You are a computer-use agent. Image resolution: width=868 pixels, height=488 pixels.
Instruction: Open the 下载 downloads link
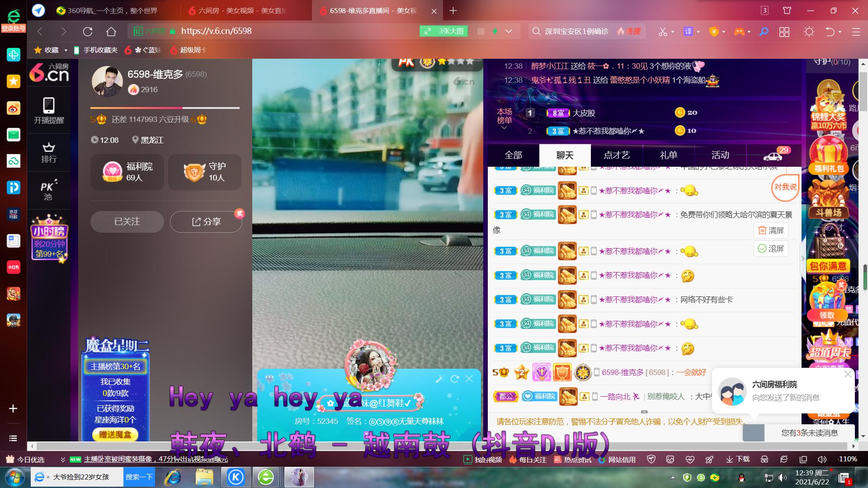(738, 460)
